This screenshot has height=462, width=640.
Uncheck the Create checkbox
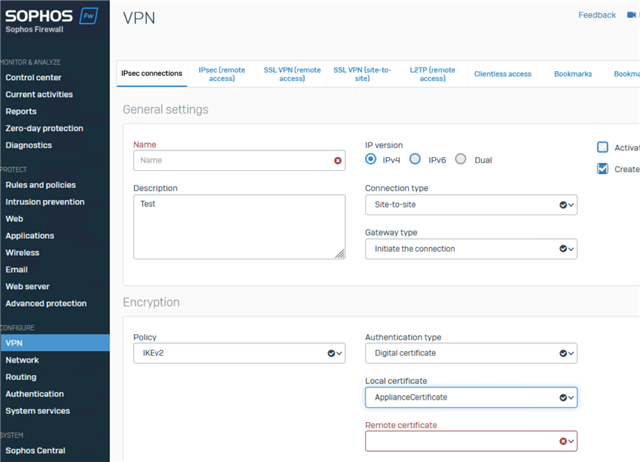(x=602, y=169)
